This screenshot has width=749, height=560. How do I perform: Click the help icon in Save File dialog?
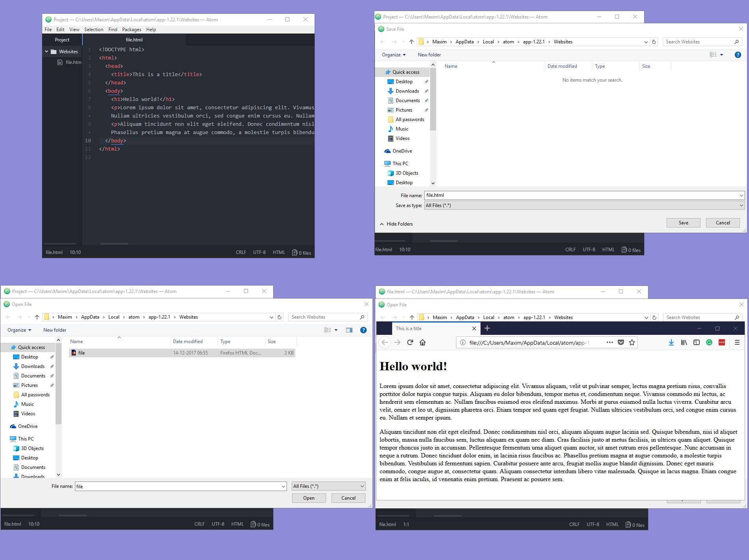pyautogui.click(x=738, y=55)
